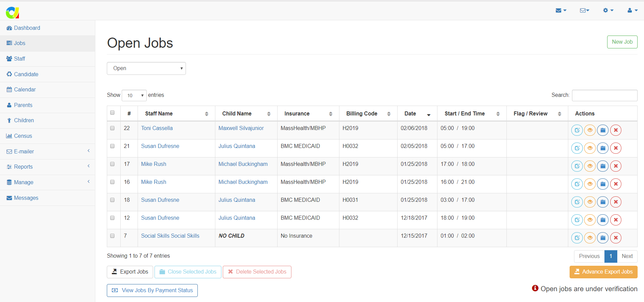Click the blue close-job folder icon for job 17
Screen dimensions: 644x302
coord(602,166)
